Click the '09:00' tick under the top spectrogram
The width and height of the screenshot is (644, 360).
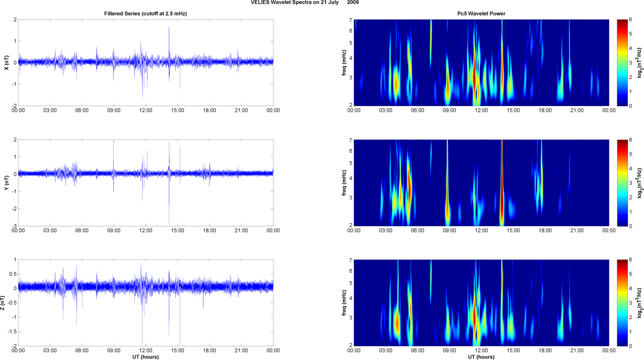pos(449,110)
